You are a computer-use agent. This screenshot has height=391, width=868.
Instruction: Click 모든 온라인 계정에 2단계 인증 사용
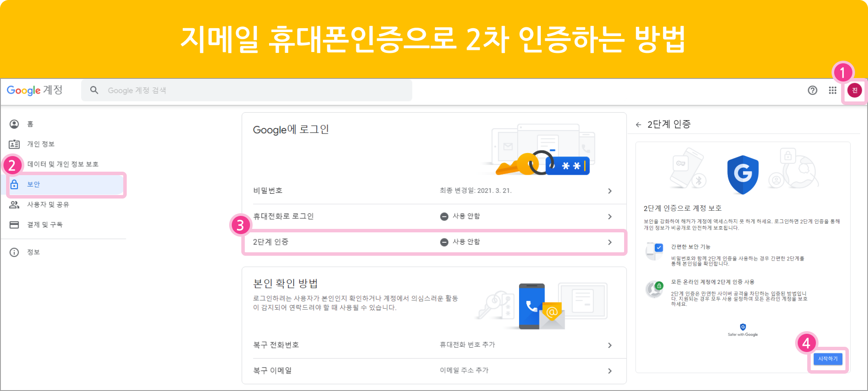click(x=713, y=282)
